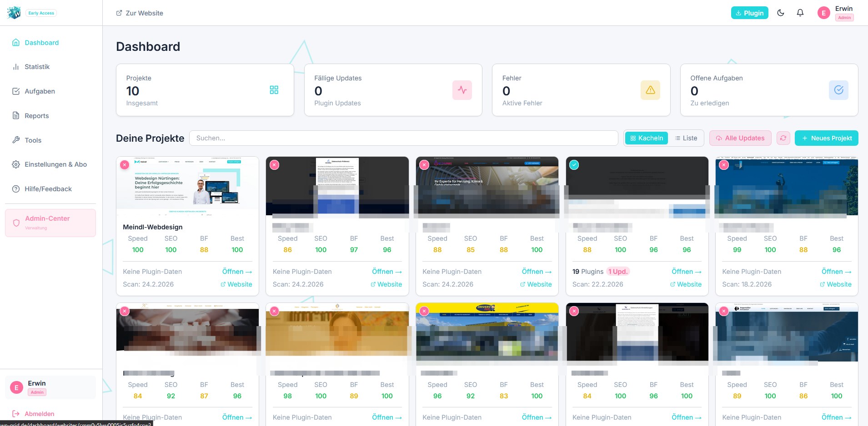Viewport: 868px width, 426px height.
Task: Click the pulse icon in Fällige Updates card
Action: pos(462,90)
